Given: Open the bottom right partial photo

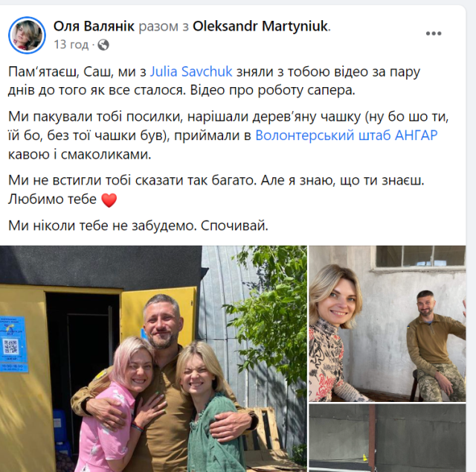Looking at the screenshot, I should point(387,438).
